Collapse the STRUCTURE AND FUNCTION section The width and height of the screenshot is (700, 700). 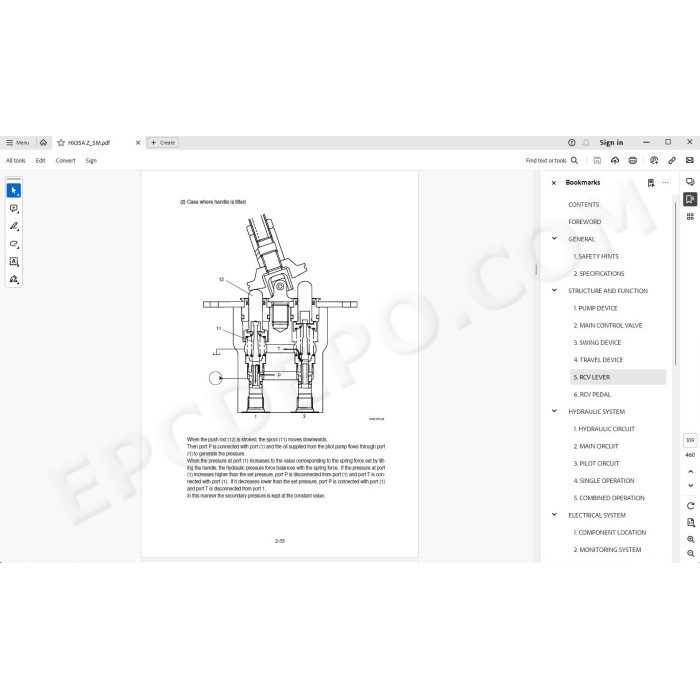tap(554, 290)
